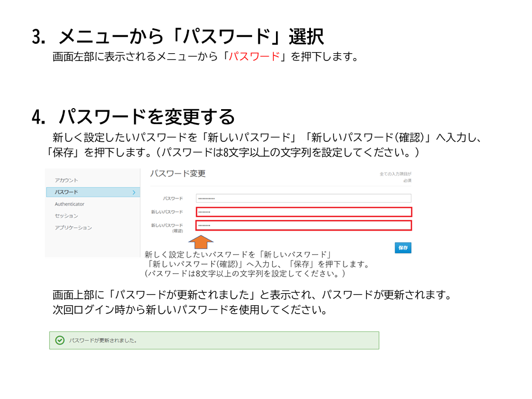Click the 全ての入力項目が必須 note
The height and width of the screenshot is (399, 532).
[395, 177]
